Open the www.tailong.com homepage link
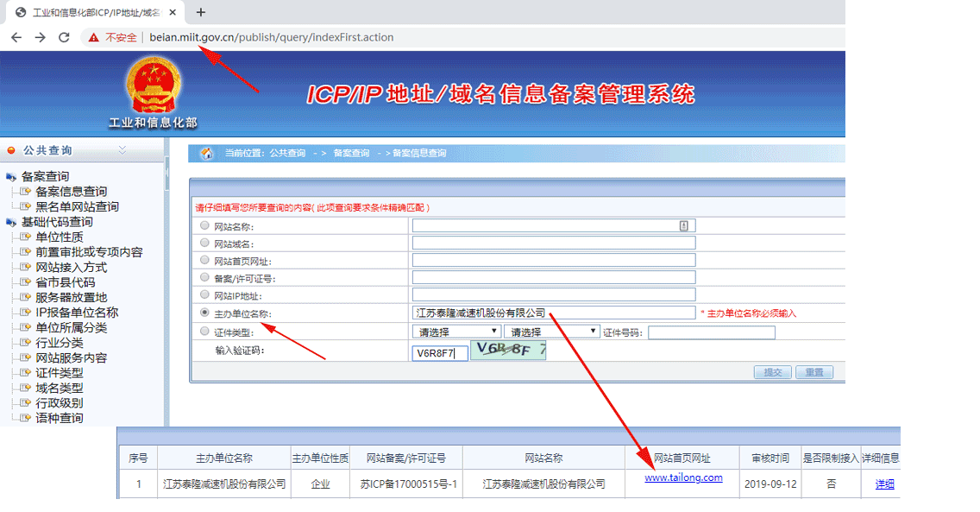Image resolution: width=980 pixels, height=512 pixels. click(x=682, y=477)
